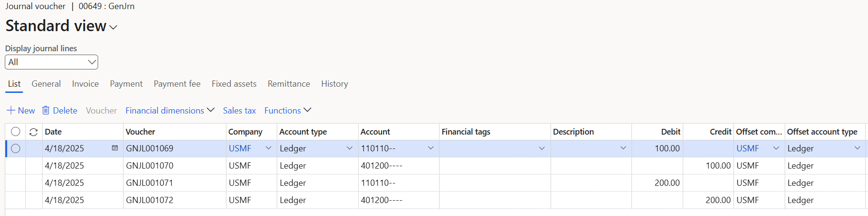The width and height of the screenshot is (868, 216).
Task: Expand the Account type dropdown arrow
Action: point(349,148)
